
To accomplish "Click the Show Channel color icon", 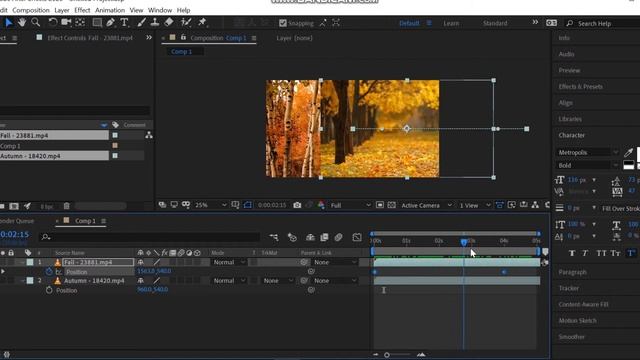I will click(321, 205).
